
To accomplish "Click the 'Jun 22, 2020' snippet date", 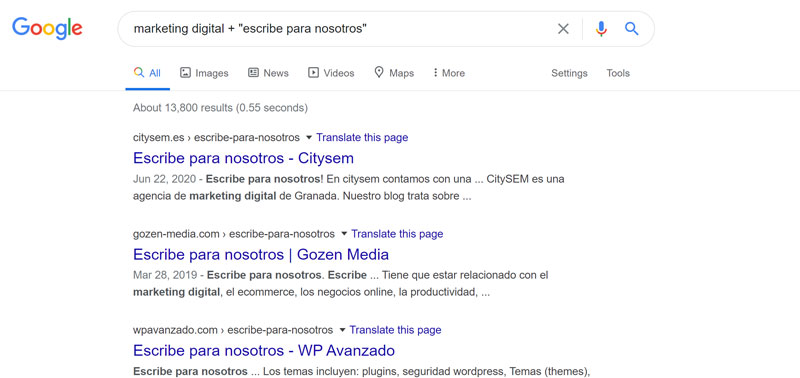I will click(x=165, y=179).
